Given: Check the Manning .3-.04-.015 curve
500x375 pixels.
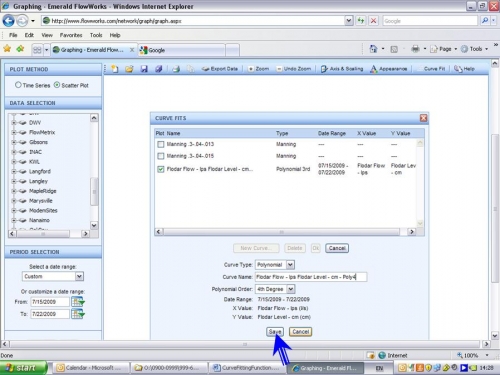Looking at the screenshot, I should [161, 156].
